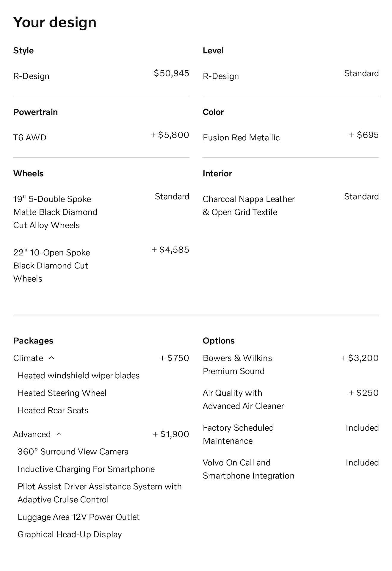Image resolution: width=392 pixels, height=571 pixels.
Task: Select the R-Design style entry
Action: (31, 76)
